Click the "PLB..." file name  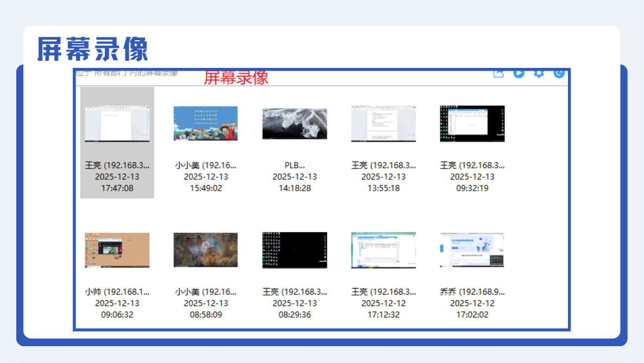click(294, 165)
